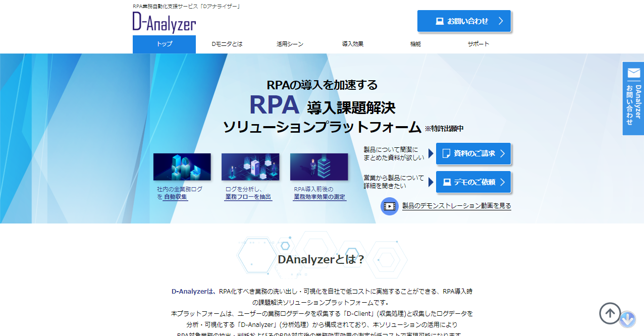644x336 pixels.
Task: Open the サポート navigation item
Action: 478,44
